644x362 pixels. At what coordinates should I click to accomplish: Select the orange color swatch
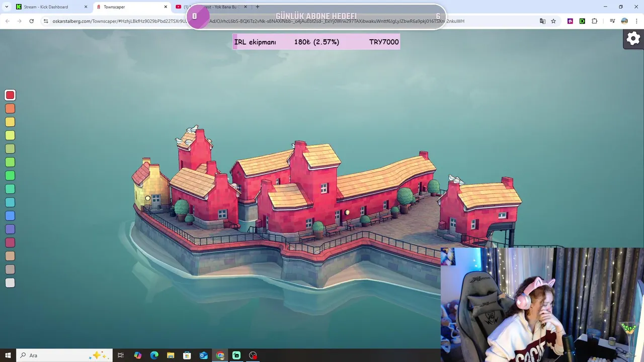[10, 109]
